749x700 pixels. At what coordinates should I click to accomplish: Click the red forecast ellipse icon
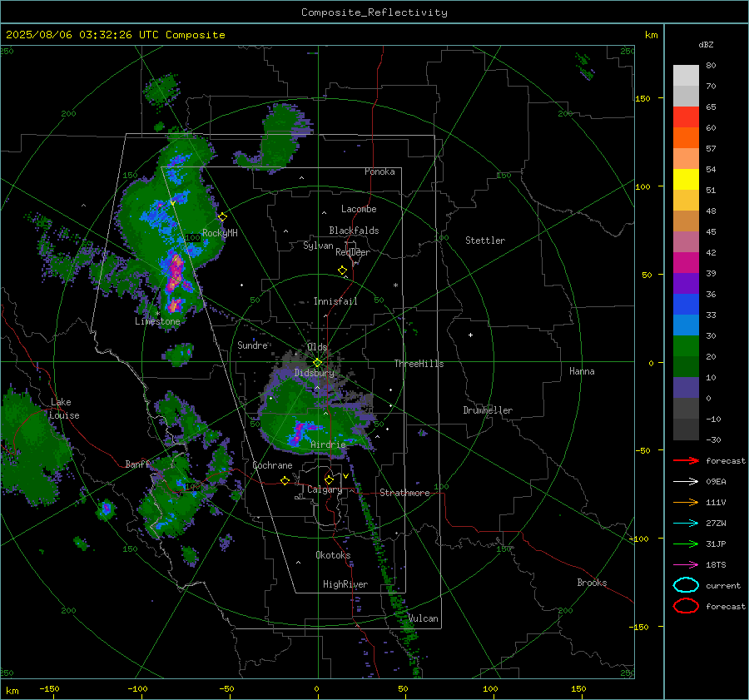(x=686, y=606)
